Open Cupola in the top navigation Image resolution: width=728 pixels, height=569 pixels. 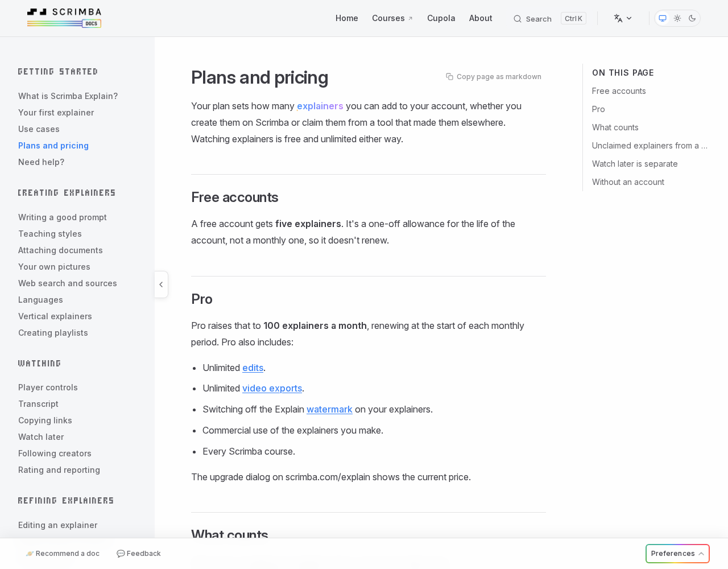441,18
